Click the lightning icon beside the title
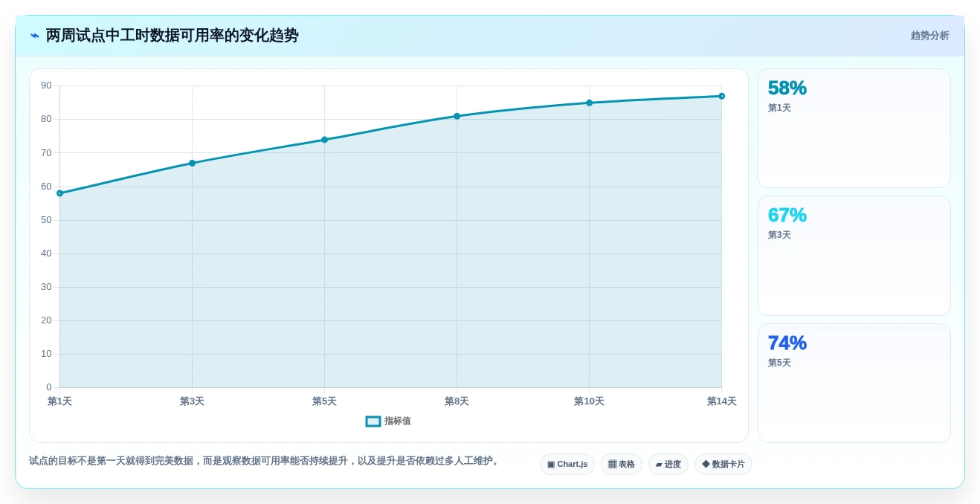 (x=35, y=36)
